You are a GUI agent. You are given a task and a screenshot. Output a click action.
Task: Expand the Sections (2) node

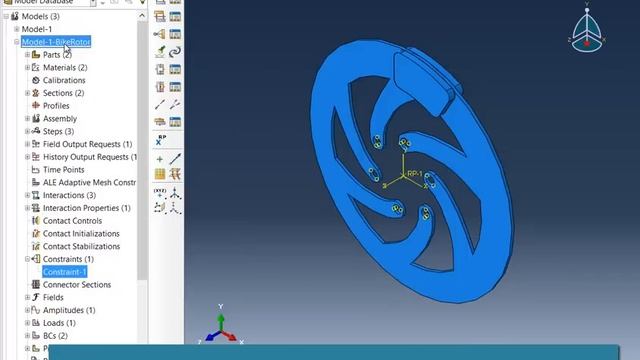27,93
